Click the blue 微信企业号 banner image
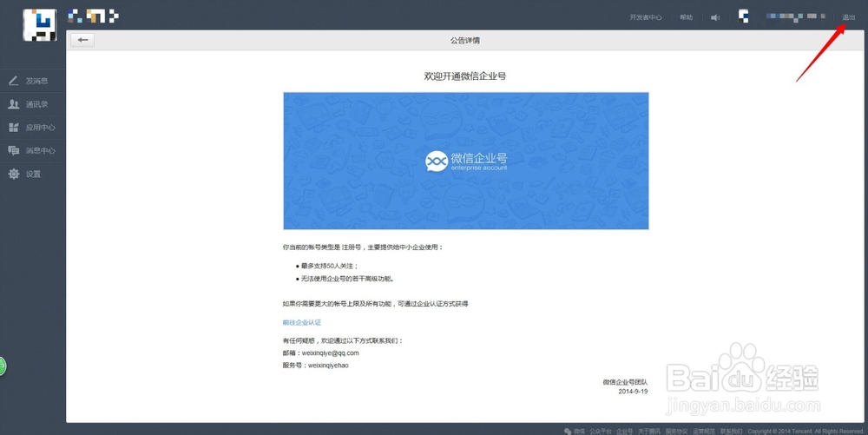Image resolution: width=868 pixels, height=435 pixels. (x=465, y=161)
